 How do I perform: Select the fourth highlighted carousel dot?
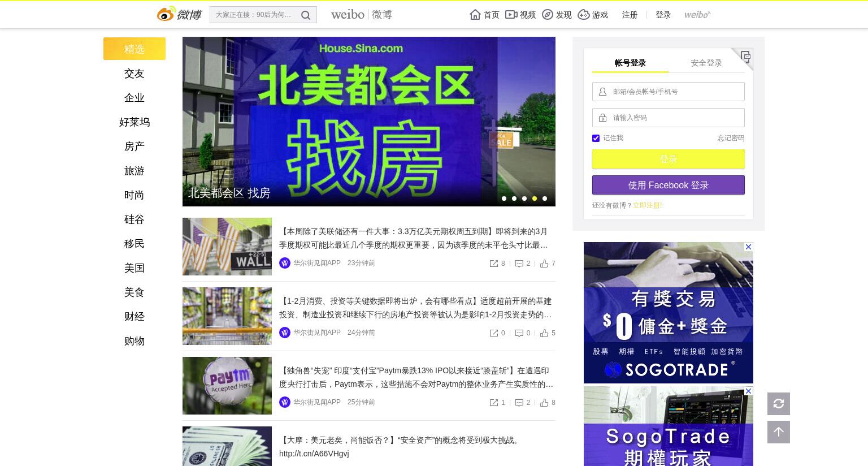tap(535, 199)
